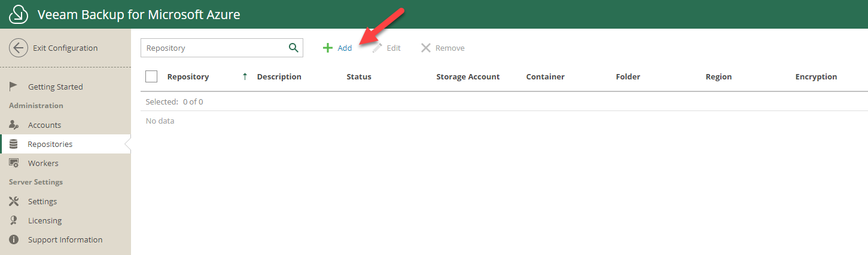Click the Exit Configuration link
The image size is (868, 255).
click(x=65, y=48)
